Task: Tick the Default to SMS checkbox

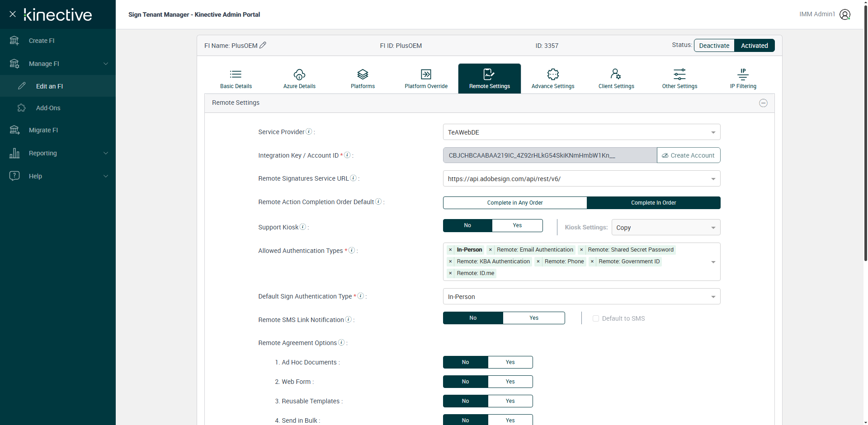Action: pyautogui.click(x=596, y=318)
